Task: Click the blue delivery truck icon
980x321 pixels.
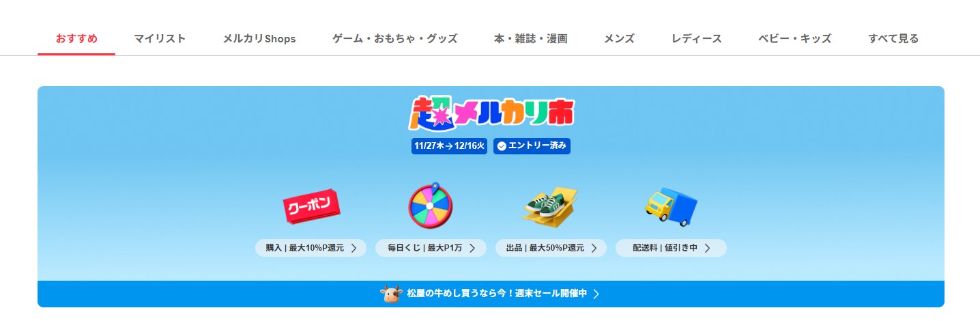Action: tap(671, 206)
